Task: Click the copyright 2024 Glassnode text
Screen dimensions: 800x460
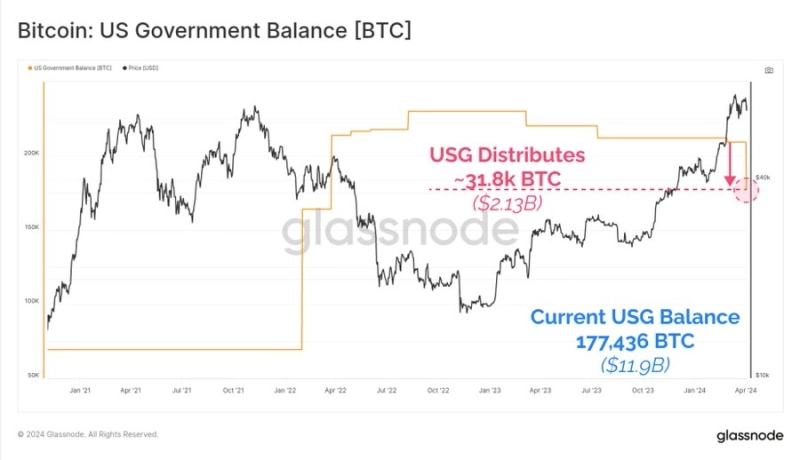Action: point(88,434)
